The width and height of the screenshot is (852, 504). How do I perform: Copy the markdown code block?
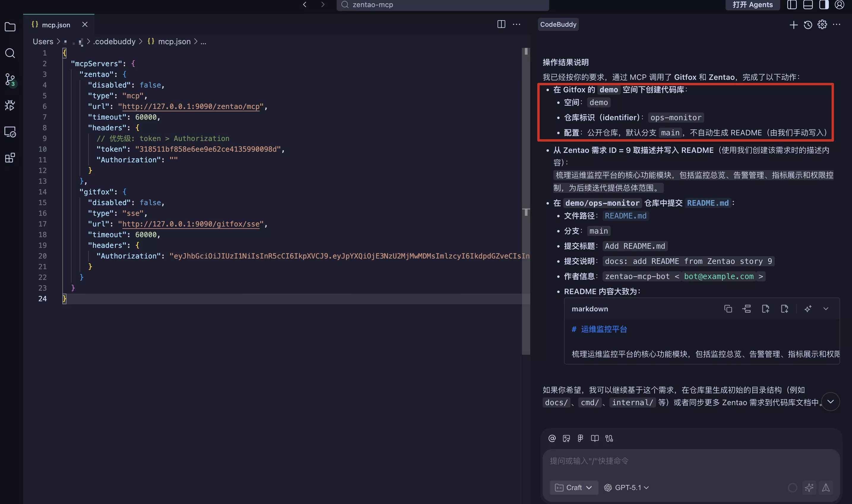pos(728,309)
